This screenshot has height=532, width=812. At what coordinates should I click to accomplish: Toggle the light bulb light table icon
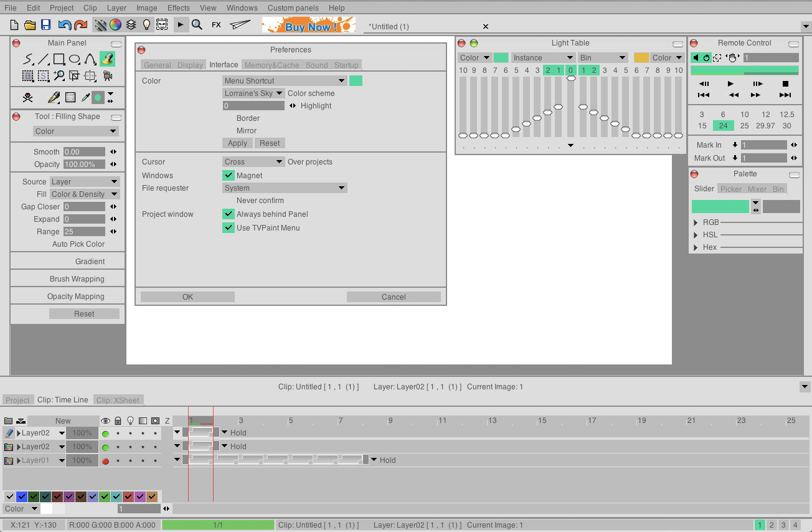[146, 25]
